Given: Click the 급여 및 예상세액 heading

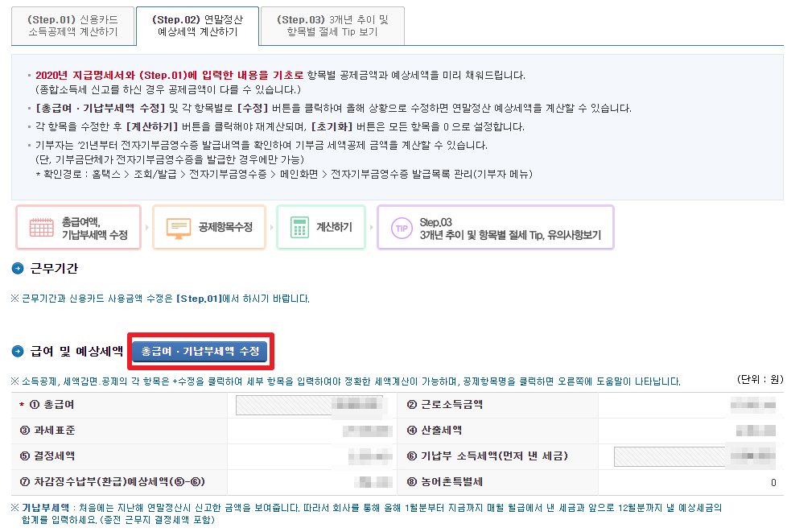Looking at the screenshot, I should [76, 352].
